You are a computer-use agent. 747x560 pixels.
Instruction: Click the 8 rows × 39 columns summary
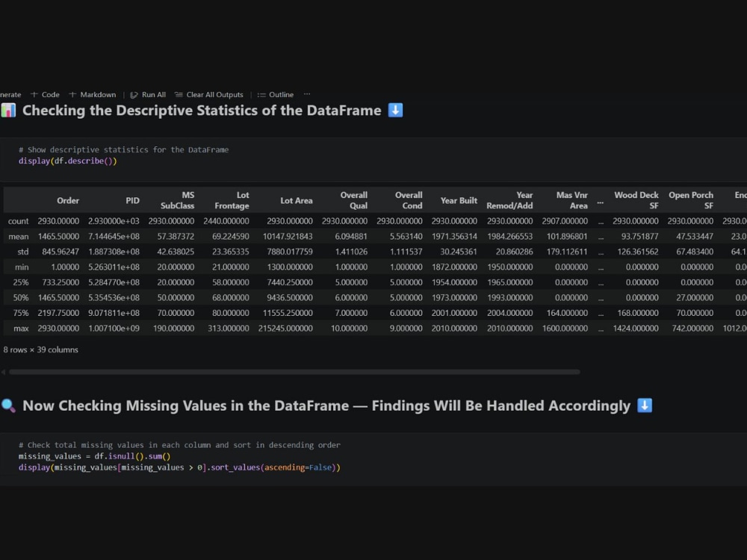click(x=40, y=349)
